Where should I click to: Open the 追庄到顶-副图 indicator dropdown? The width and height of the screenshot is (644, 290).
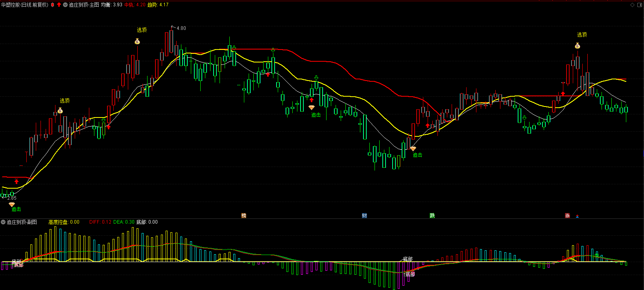coord(4,222)
